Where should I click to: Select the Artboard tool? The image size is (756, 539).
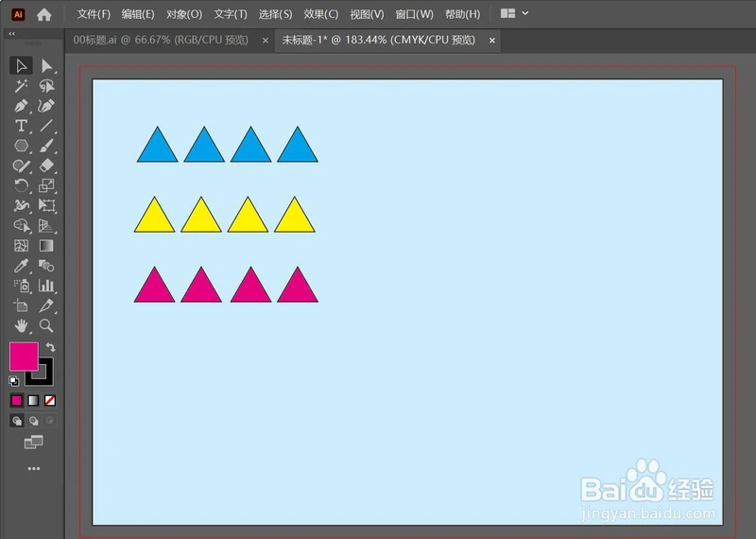point(21,305)
